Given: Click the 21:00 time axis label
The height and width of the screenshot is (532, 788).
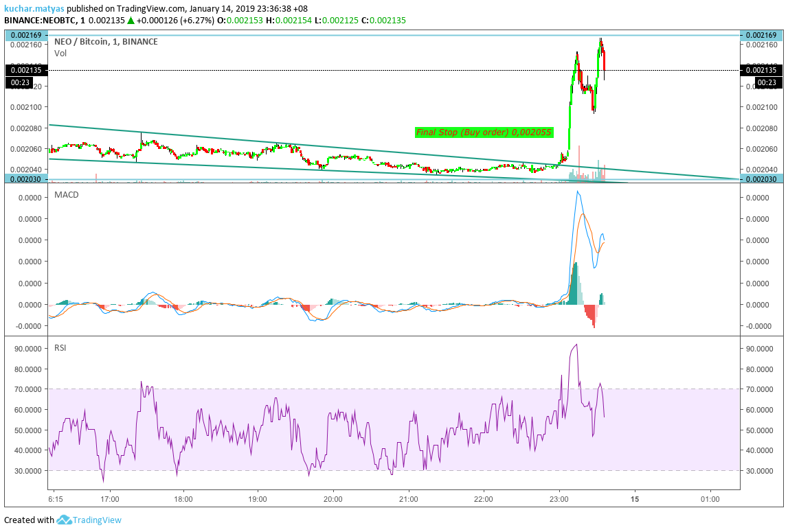Looking at the screenshot, I should pyautogui.click(x=409, y=499).
